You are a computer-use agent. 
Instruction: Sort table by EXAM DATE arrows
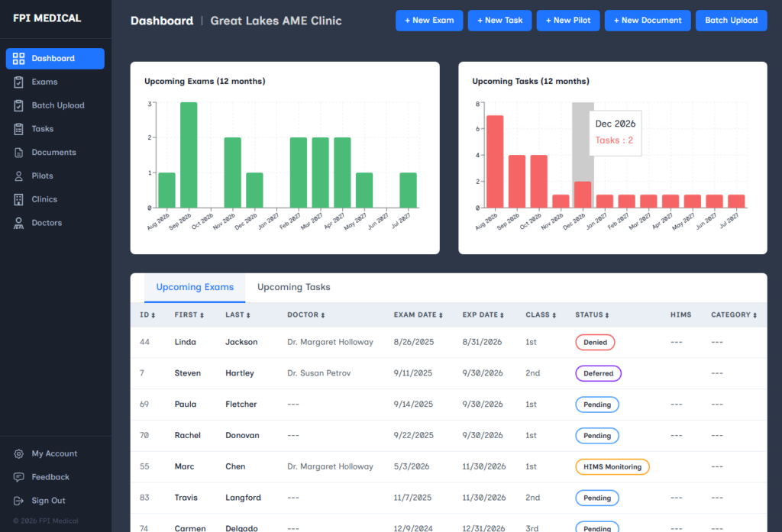click(x=441, y=315)
